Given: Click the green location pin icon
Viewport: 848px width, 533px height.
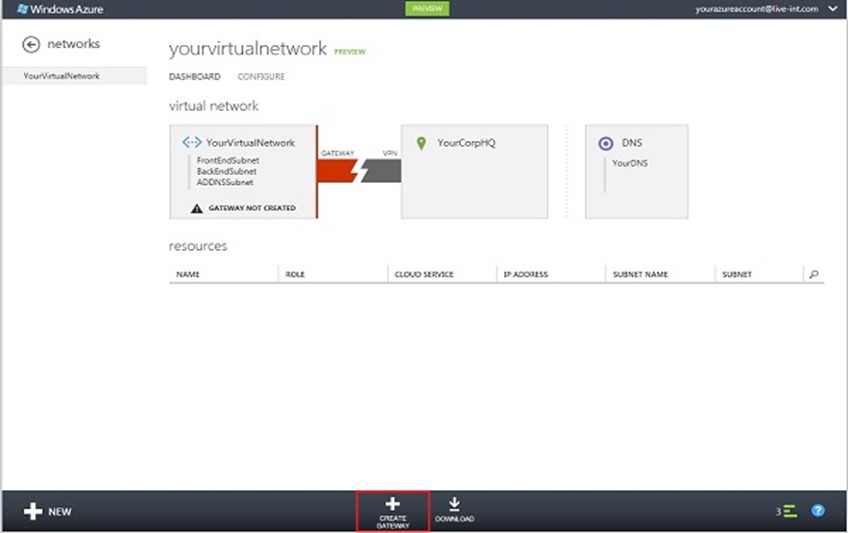Looking at the screenshot, I should pos(421,143).
